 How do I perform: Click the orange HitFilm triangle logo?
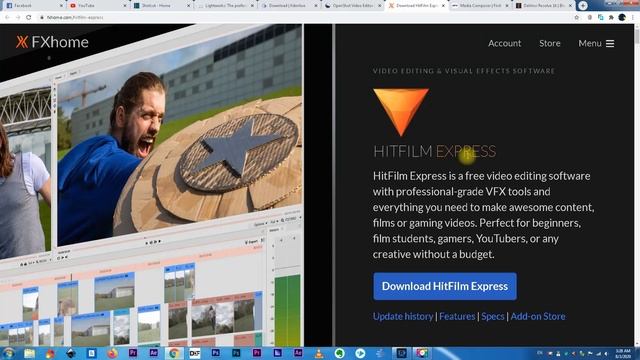click(401, 111)
